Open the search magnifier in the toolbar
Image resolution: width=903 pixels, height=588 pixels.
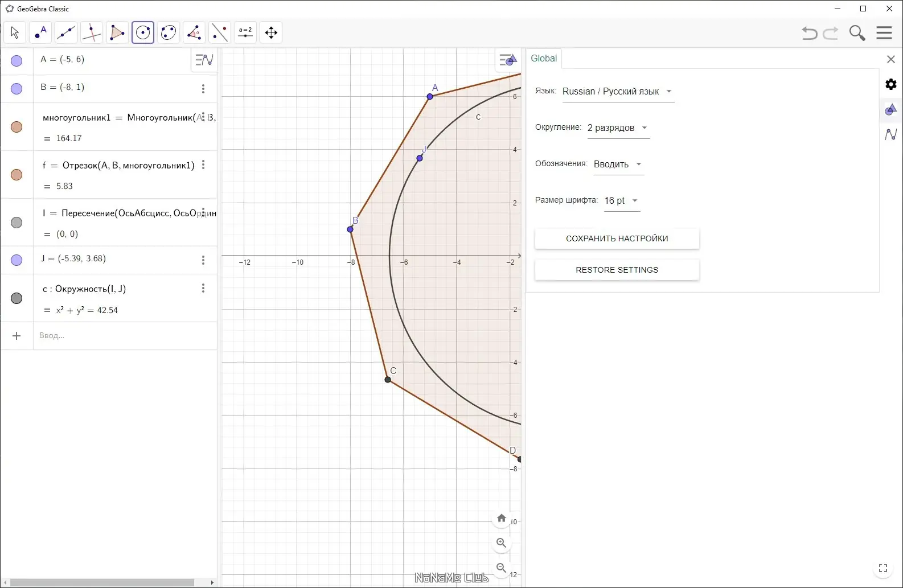(x=857, y=33)
